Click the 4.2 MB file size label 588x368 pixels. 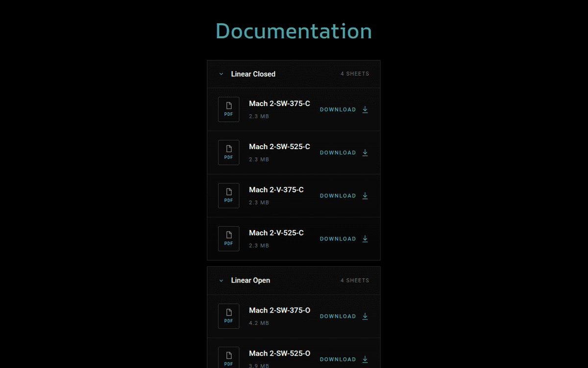coord(259,323)
